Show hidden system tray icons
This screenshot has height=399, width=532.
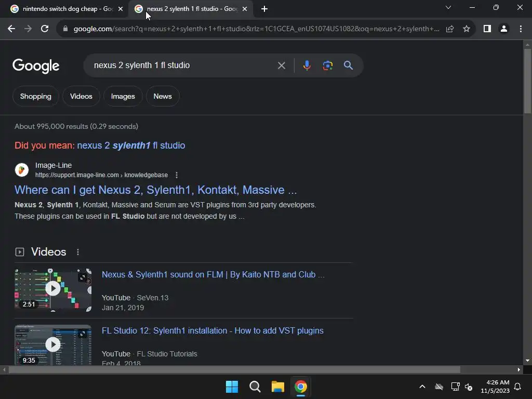click(422, 387)
